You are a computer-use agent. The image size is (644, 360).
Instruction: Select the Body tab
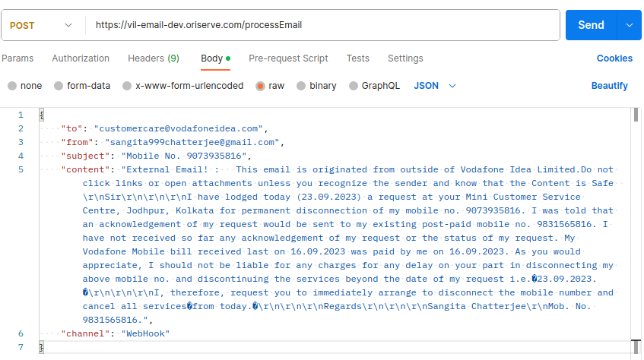pyautogui.click(x=212, y=58)
